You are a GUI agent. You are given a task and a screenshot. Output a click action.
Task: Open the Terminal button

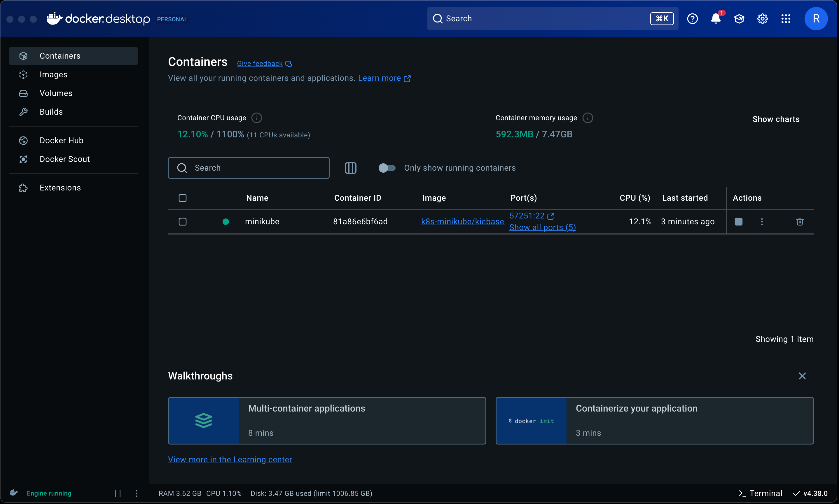[761, 494]
